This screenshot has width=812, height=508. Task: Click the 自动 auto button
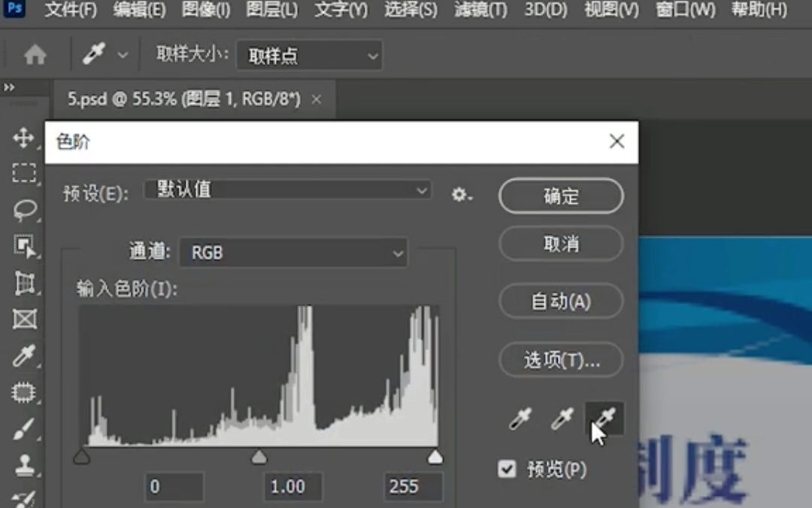tap(561, 302)
